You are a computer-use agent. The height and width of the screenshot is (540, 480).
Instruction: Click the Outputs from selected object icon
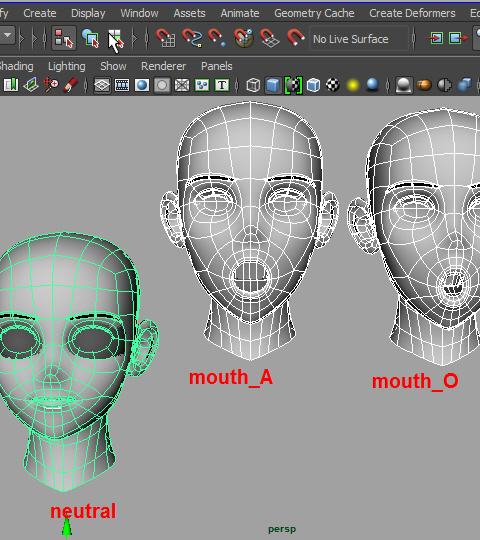[x=458, y=38]
